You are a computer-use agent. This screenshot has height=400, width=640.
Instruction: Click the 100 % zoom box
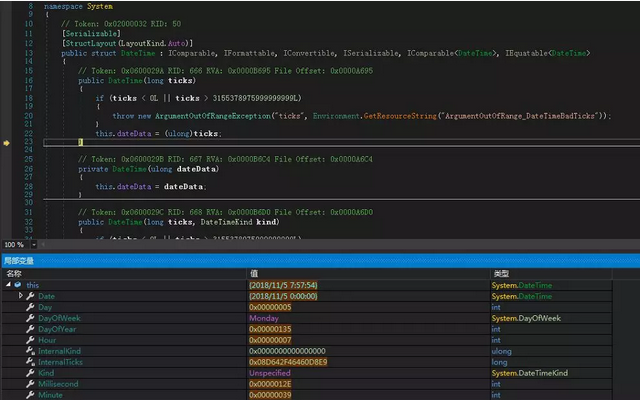pyautogui.click(x=14, y=244)
